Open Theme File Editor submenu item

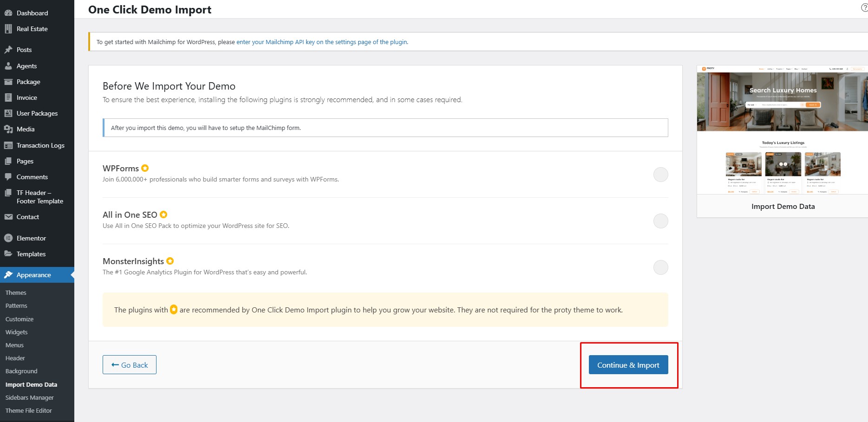coord(29,410)
